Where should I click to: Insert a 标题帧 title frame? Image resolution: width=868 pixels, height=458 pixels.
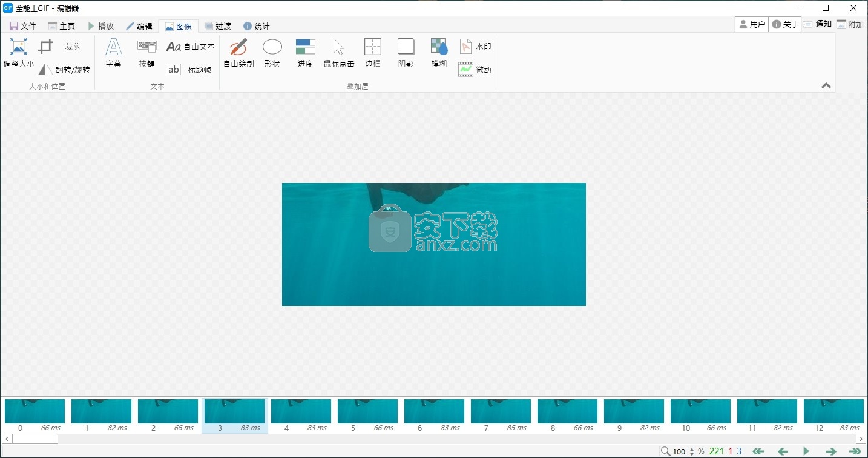click(x=189, y=70)
